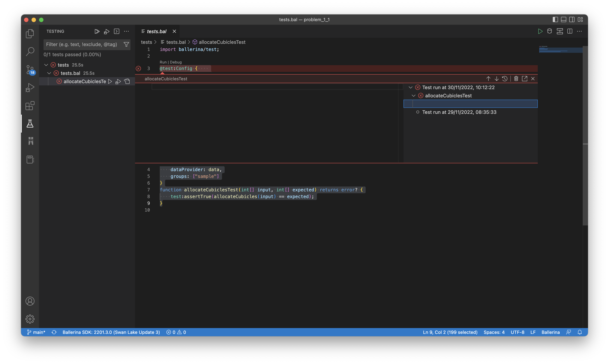Collapse the tests root tree node

(46, 65)
